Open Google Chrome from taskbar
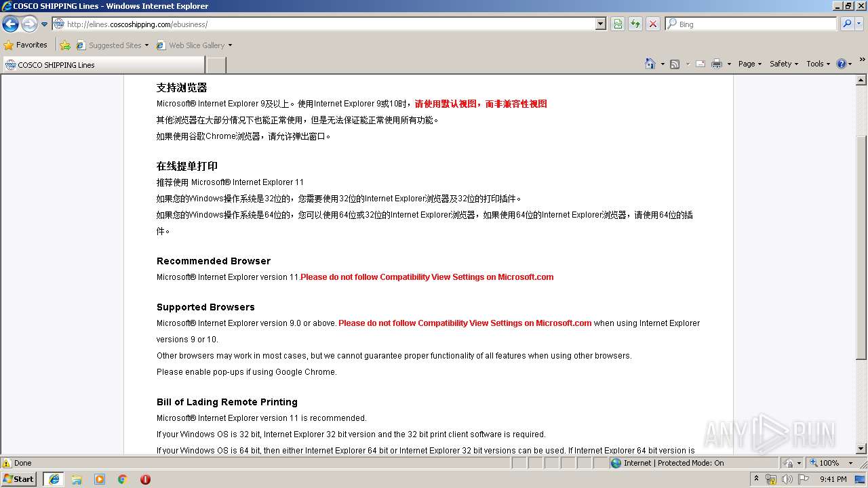The height and width of the screenshot is (488, 868). (x=123, y=479)
